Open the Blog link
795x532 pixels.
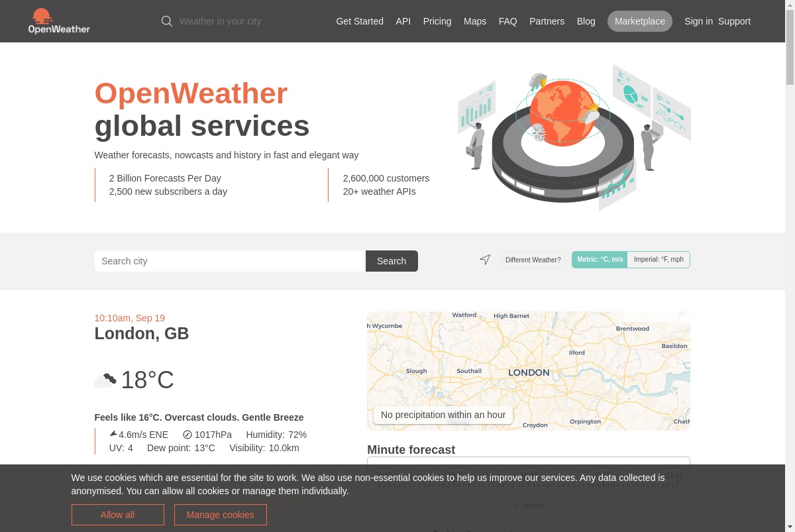tap(586, 21)
